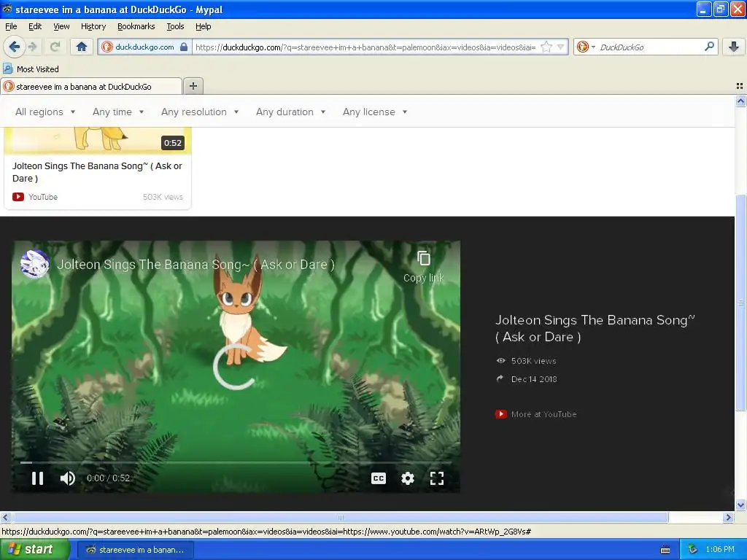Toggle closed captions on the video

tap(379, 478)
